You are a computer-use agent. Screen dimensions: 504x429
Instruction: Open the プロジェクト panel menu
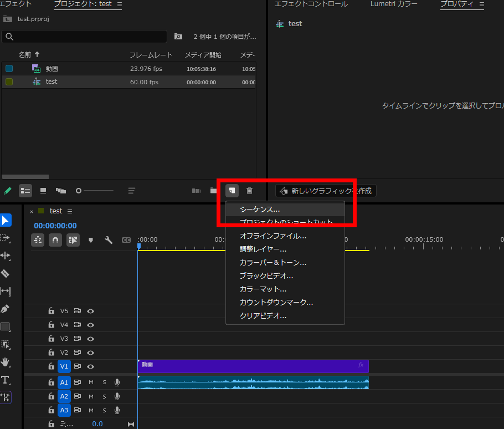(120, 3)
